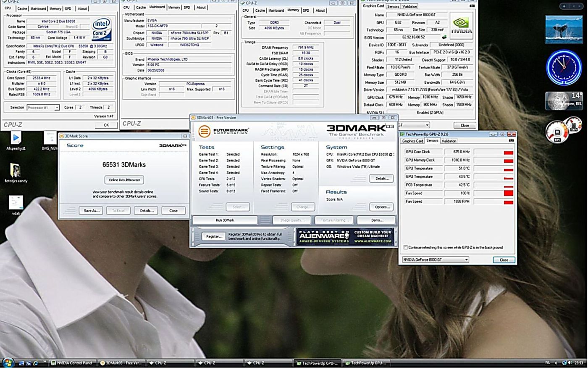Switch to CPU tab in Memory CPU-Z window
Image resolution: width=588 pixels, height=368 pixels.
tap(245, 11)
